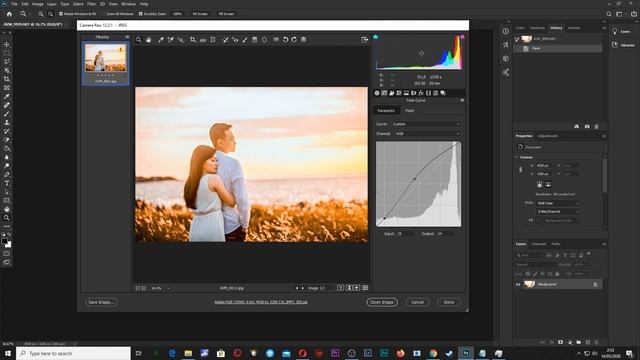Open the Filter menu
The width and height of the screenshot is (640, 360).
(91, 4)
